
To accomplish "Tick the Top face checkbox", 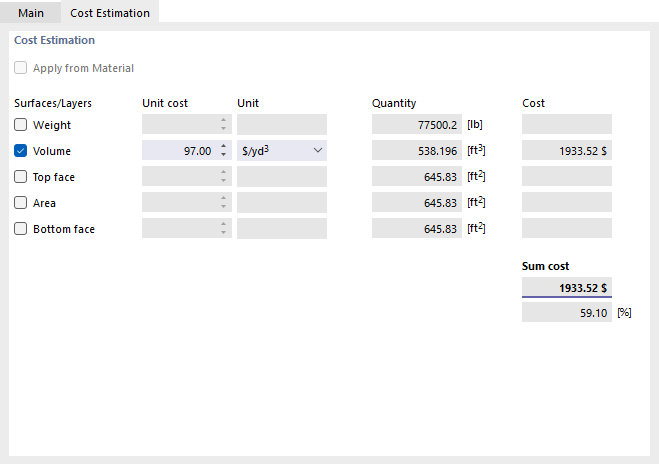I will pos(21,177).
